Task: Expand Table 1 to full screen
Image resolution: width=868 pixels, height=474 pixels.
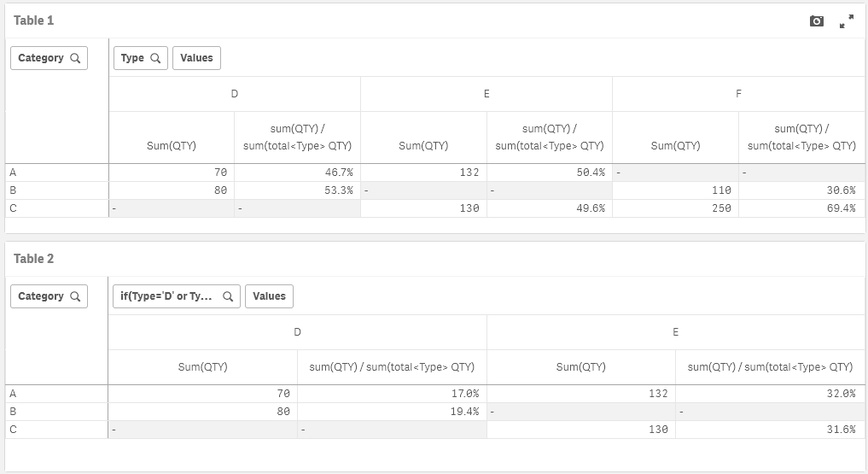Action: tap(847, 21)
